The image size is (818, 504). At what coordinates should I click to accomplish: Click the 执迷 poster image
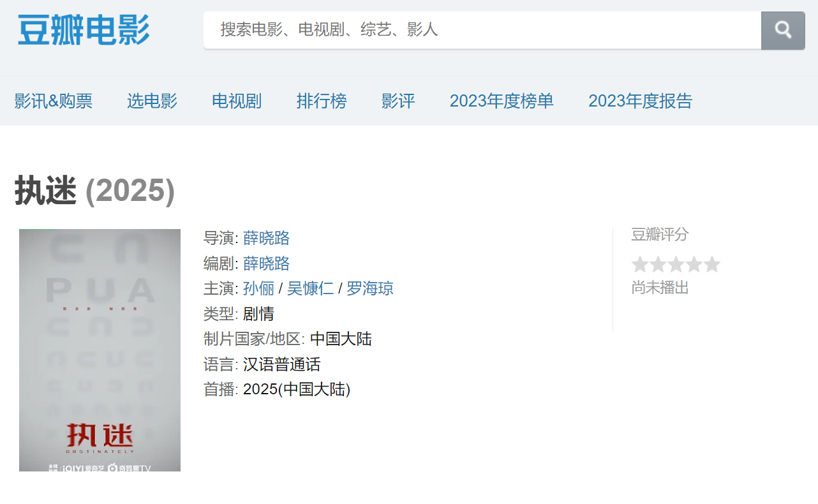[100, 350]
